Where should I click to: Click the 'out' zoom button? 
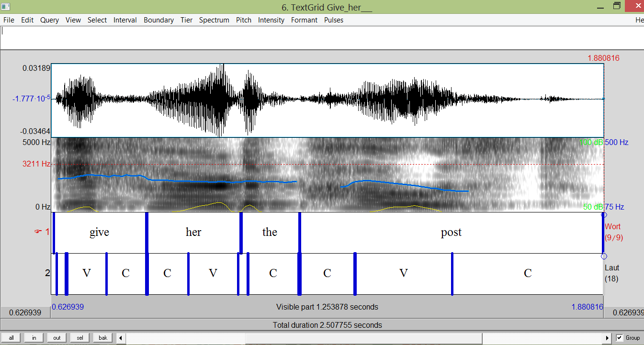point(57,338)
